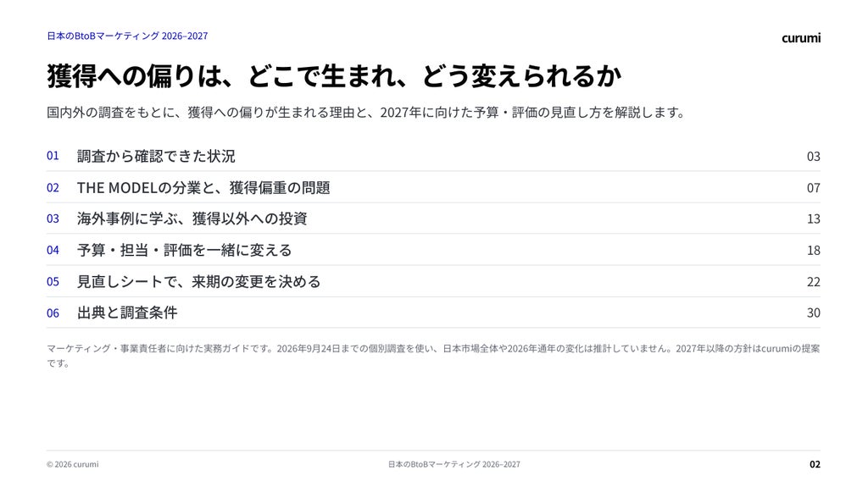Click page number 03 for the first section
Screen dimensions: 868x487
[x=813, y=157]
